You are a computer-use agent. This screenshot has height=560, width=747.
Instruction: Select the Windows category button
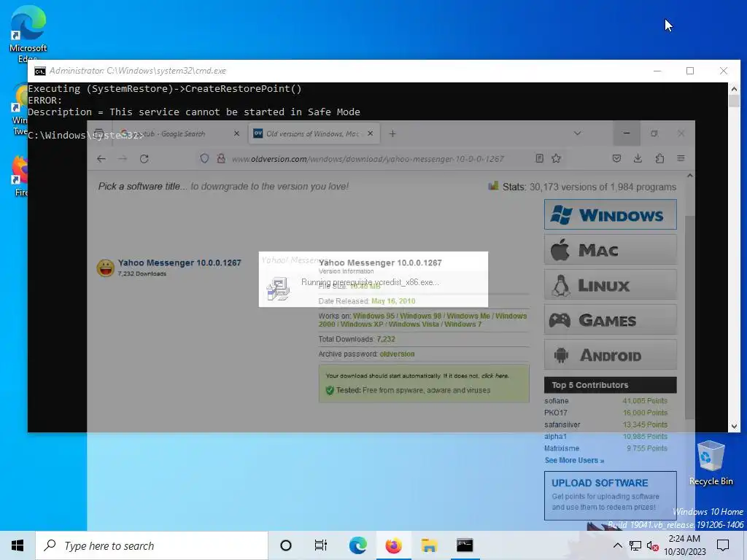point(611,214)
